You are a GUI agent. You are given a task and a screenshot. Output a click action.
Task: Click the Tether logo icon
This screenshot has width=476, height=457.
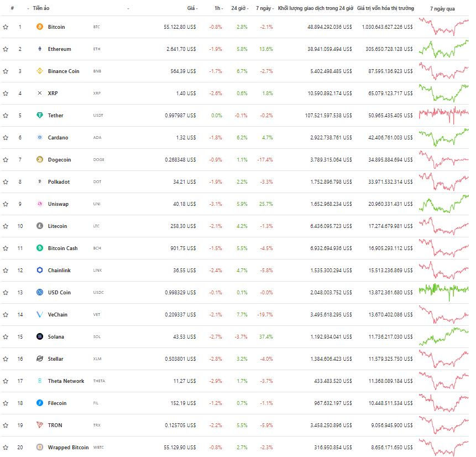click(x=40, y=116)
